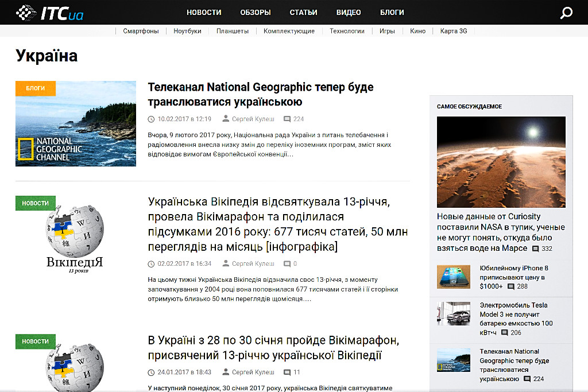This screenshot has width=588, height=392.
Task: Open the Электромобиль Tesla Model 3 headline
Action: pyautogui.click(x=516, y=319)
